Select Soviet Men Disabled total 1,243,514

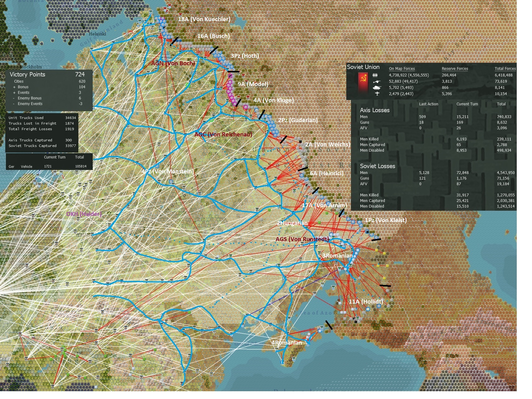506,206
